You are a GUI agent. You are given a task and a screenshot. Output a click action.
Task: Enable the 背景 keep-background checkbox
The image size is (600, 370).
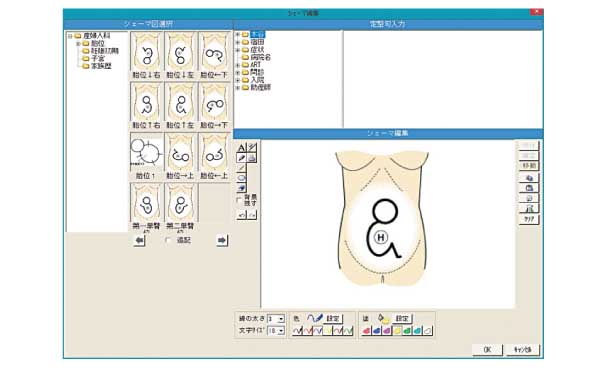tap(240, 200)
